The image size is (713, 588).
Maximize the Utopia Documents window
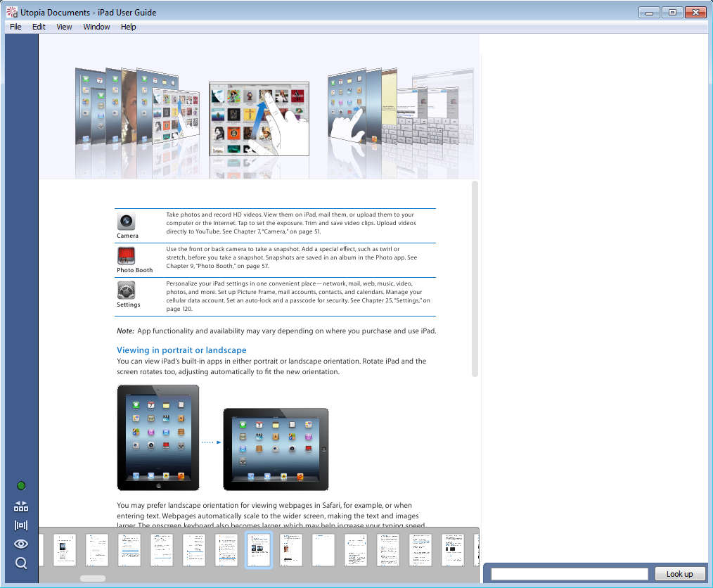pyautogui.click(x=672, y=13)
